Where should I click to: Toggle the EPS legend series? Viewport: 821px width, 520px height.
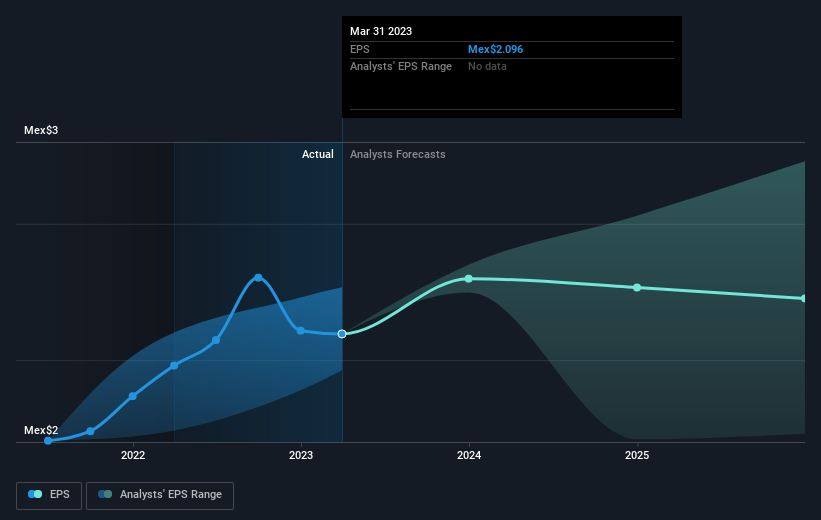point(49,495)
